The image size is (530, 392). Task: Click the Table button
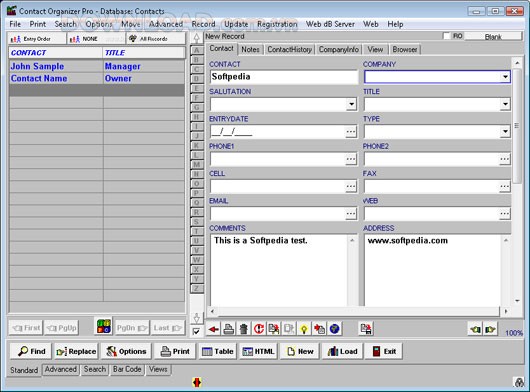(218, 351)
